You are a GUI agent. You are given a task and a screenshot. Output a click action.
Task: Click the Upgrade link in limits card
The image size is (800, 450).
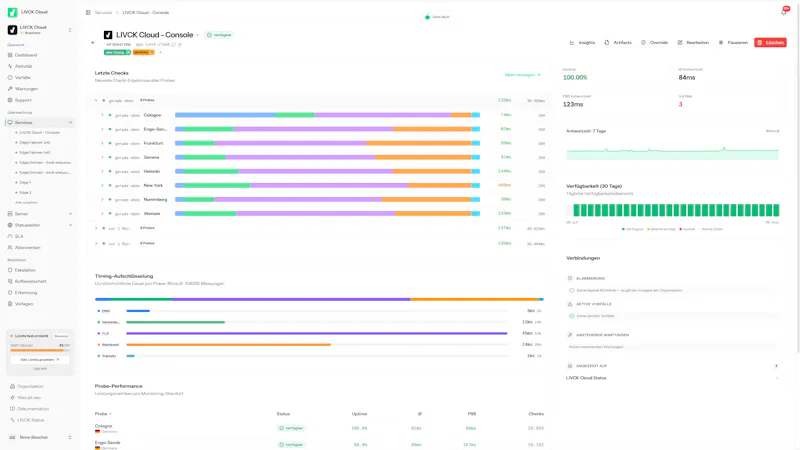click(x=40, y=368)
